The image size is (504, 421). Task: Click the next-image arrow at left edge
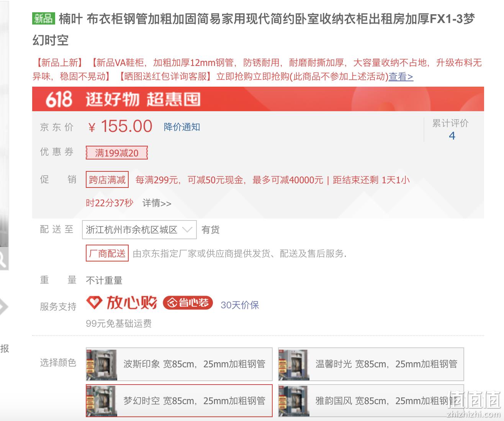[3, 307]
